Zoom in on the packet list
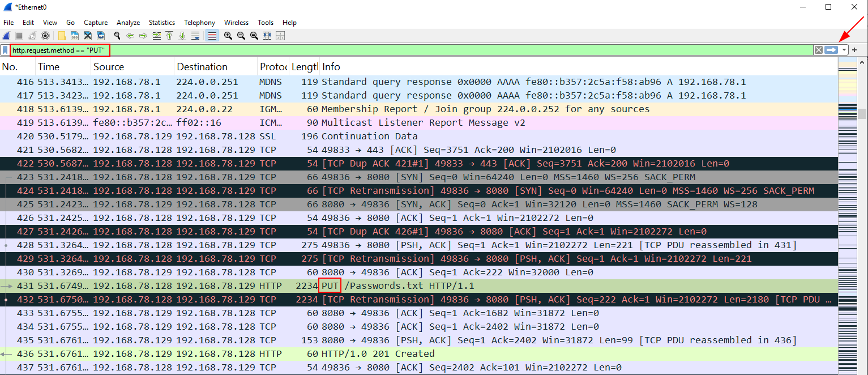868x375 pixels. (228, 36)
